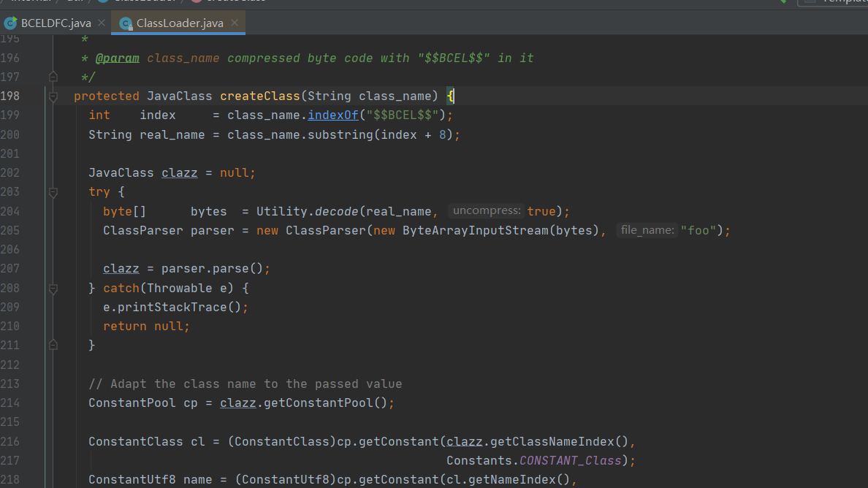
Task: Click the "foo" string literal
Action: (698, 230)
